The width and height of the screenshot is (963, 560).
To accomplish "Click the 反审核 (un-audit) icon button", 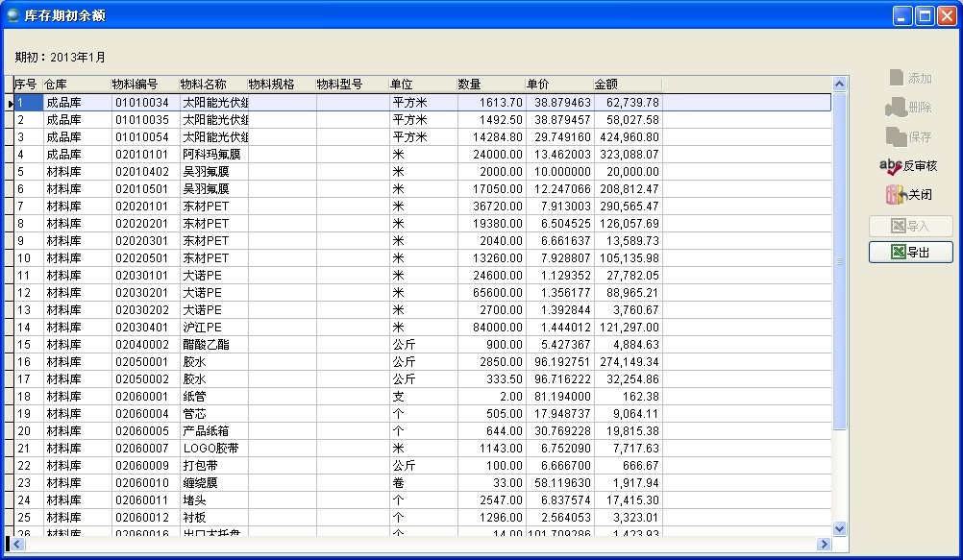I will pyautogui.click(x=909, y=166).
